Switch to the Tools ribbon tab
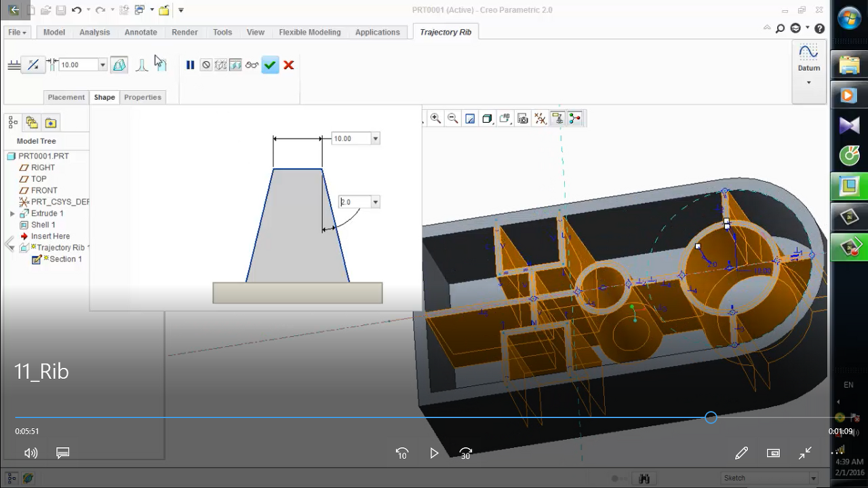Image resolution: width=868 pixels, height=488 pixels. (222, 32)
